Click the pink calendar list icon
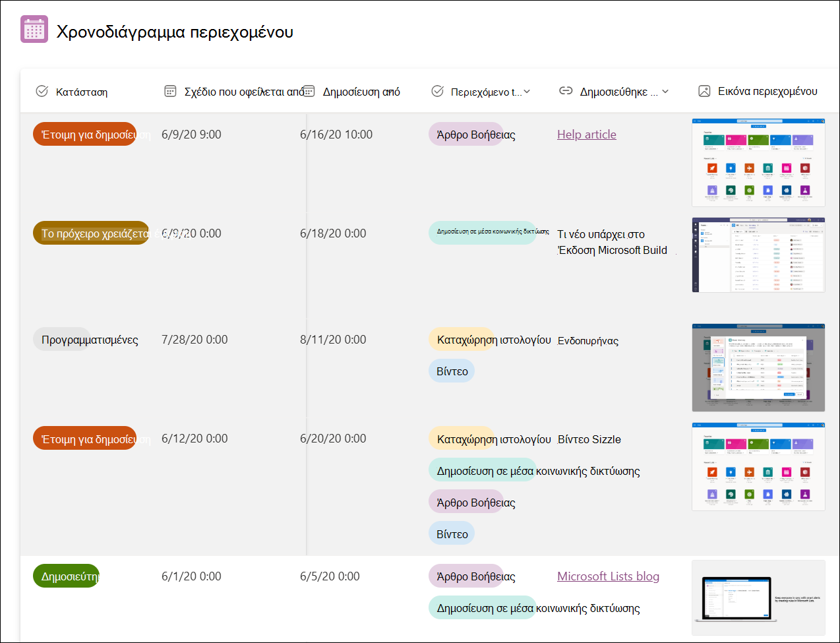This screenshot has width=840, height=643. 34,30
